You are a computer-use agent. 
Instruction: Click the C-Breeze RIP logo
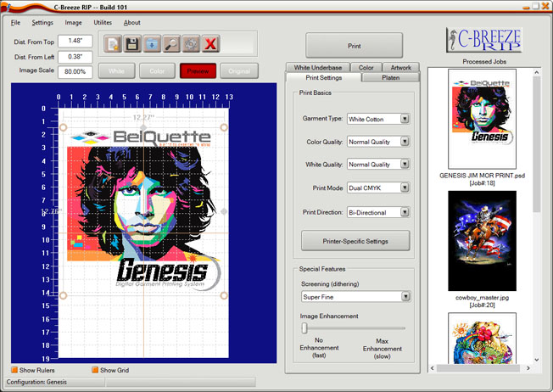484,40
